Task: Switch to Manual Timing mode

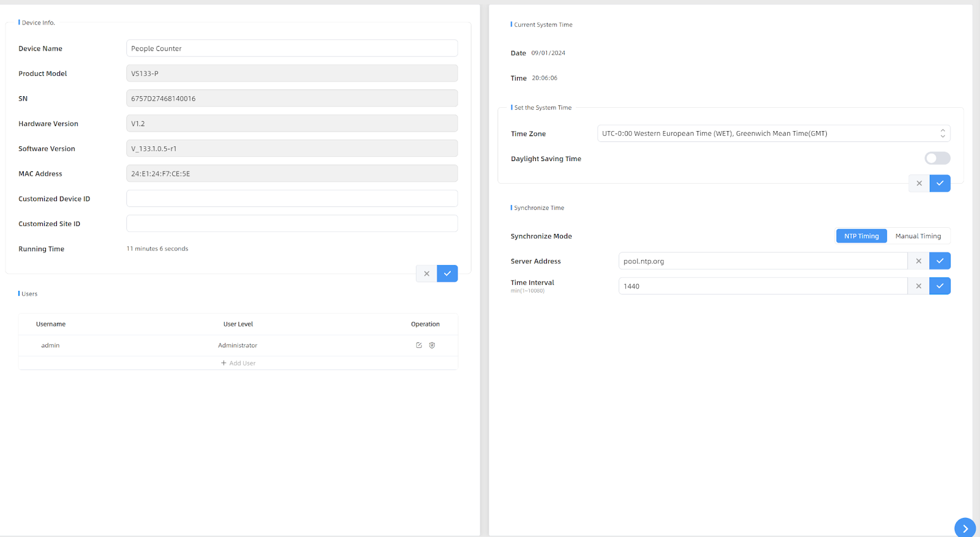Action: pyautogui.click(x=918, y=236)
